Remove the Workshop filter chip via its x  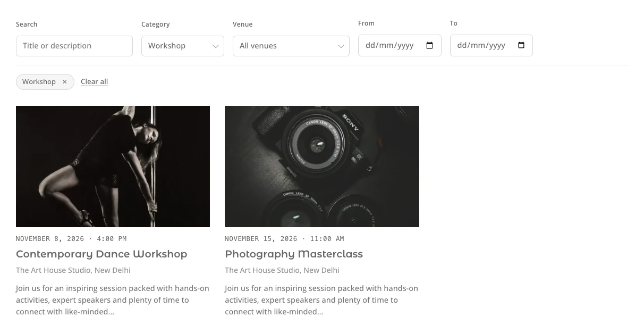click(x=65, y=82)
